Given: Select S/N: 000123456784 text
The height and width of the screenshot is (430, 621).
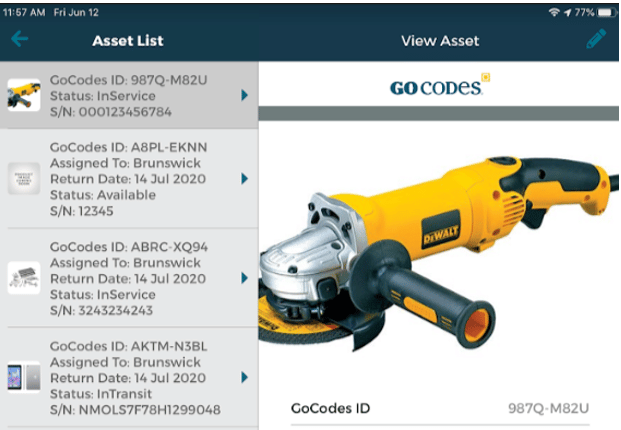Looking at the screenshot, I should [x=110, y=112].
